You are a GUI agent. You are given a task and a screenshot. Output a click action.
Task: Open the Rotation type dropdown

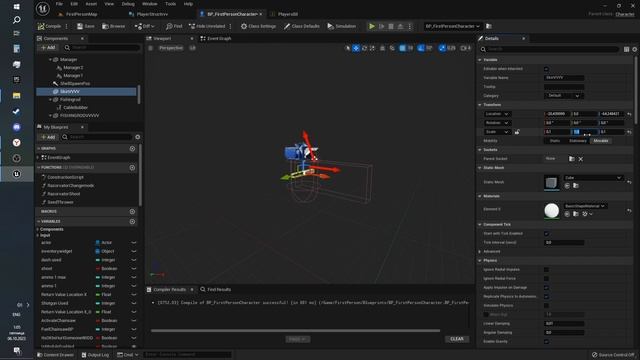point(497,123)
